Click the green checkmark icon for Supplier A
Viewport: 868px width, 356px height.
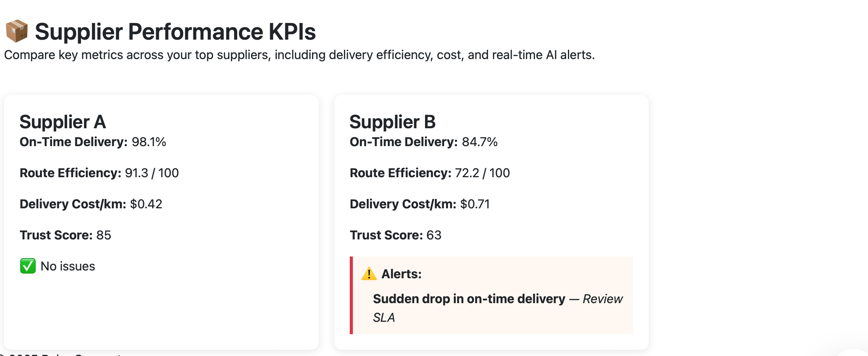(28, 266)
